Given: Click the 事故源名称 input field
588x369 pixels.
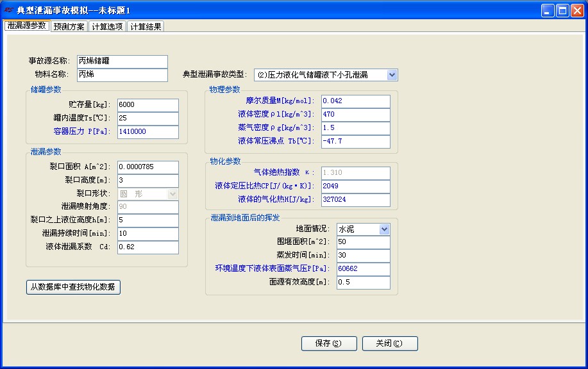Looking at the screenshot, I should (122, 61).
